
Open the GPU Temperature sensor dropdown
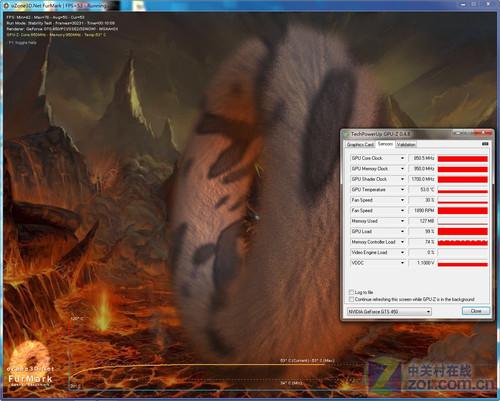coord(402,190)
